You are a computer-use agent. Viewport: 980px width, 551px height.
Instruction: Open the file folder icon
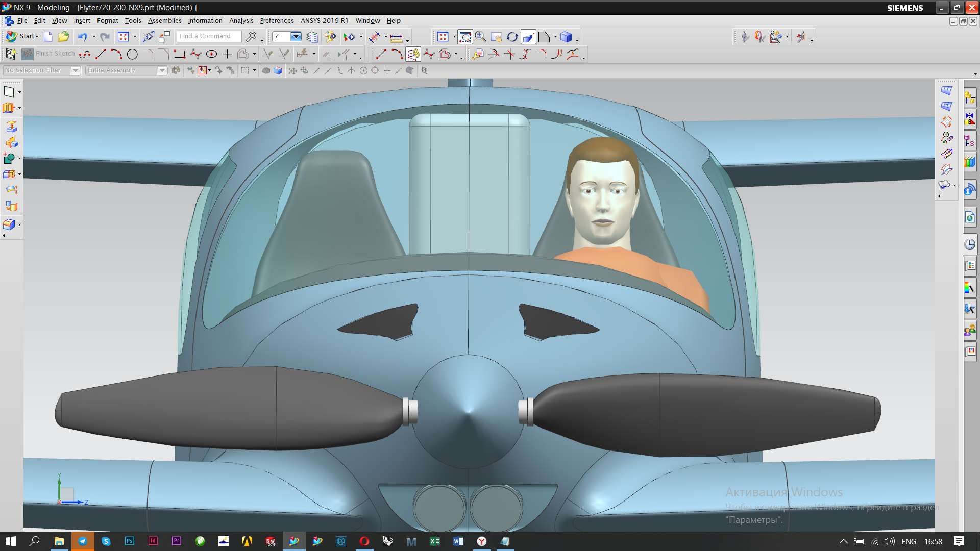pyautogui.click(x=63, y=37)
